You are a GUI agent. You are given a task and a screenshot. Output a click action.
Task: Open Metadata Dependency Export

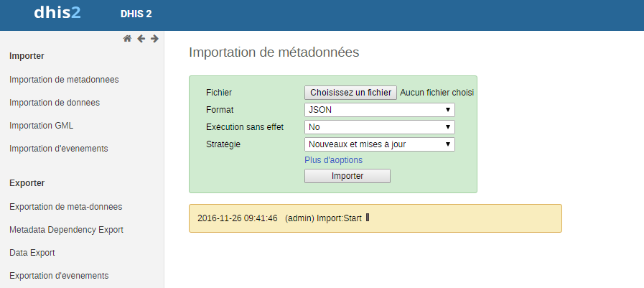coord(66,230)
